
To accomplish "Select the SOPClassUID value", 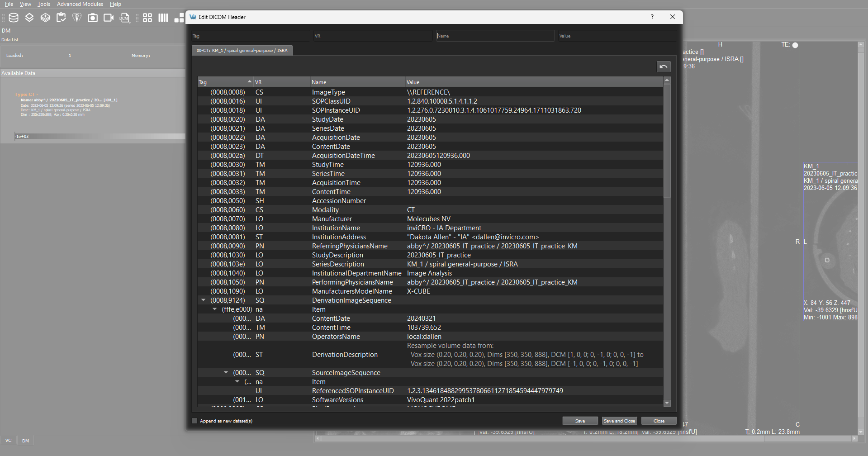I will point(442,101).
